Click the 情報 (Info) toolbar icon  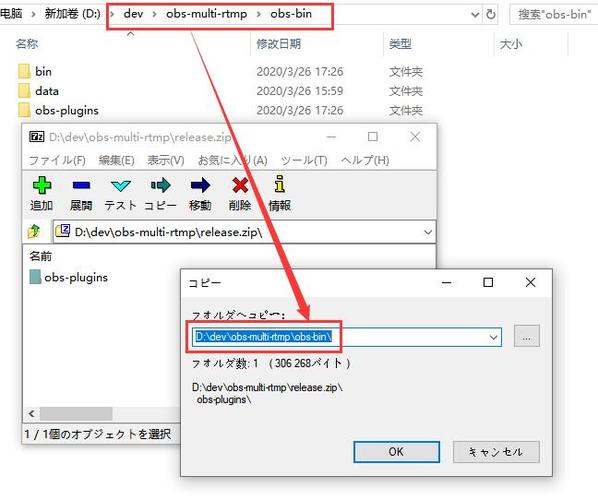click(x=280, y=184)
